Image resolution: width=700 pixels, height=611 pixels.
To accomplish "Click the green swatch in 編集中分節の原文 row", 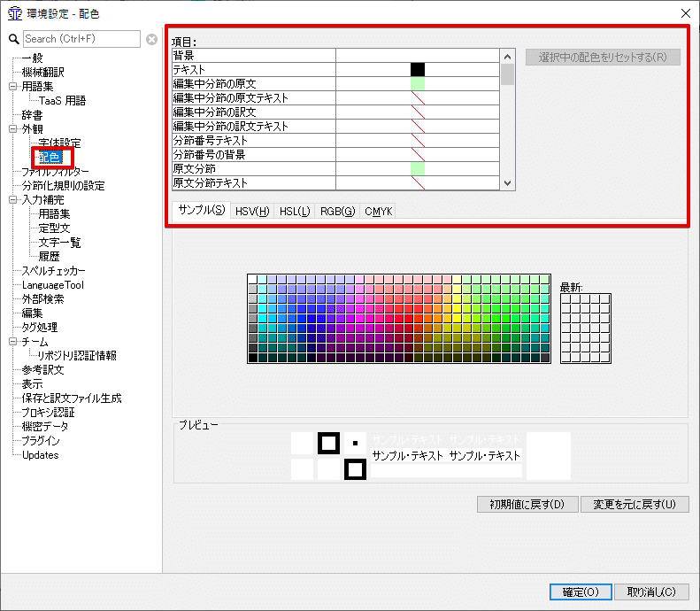I will point(418,83).
